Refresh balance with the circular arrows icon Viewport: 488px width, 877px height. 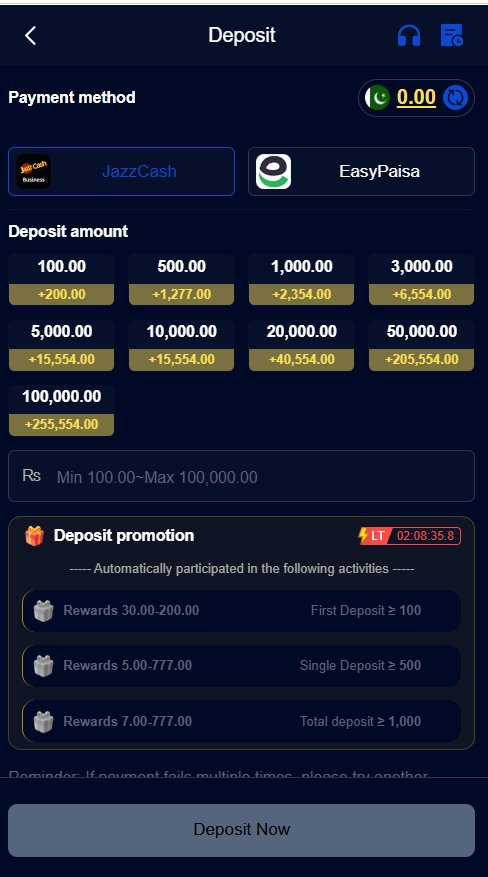coord(455,98)
